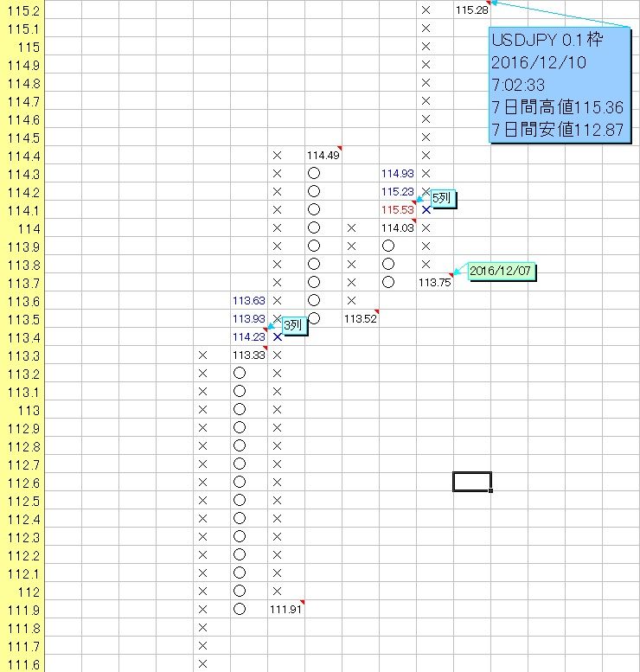Click the cell with value 114.03
This screenshot has width=640, height=672.
point(397,228)
